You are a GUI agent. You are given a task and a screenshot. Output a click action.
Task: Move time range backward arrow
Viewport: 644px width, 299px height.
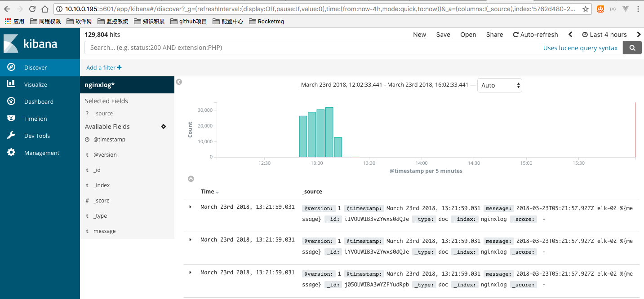click(x=570, y=35)
